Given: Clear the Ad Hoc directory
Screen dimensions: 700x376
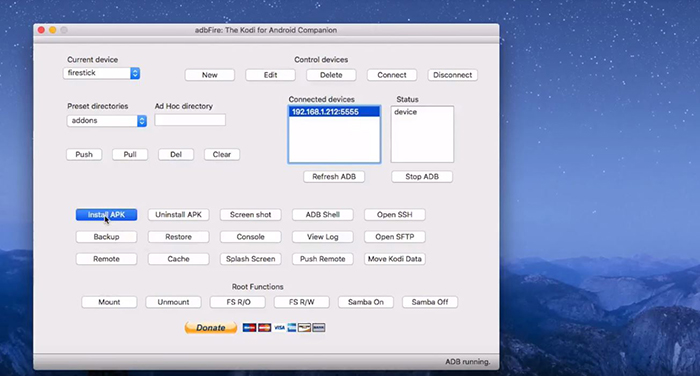Looking at the screenshot, I should coord(222,155).
